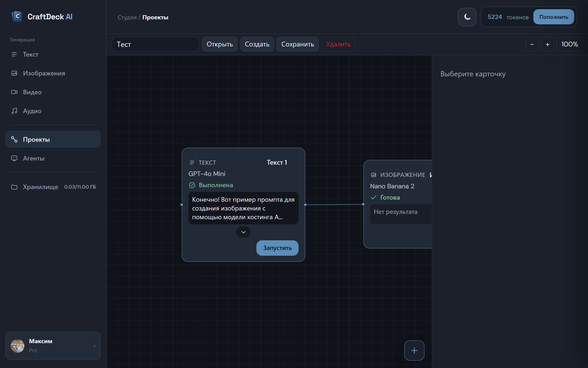Screen dimensions: 588x368
Task: Click the Создать button
Action: (257, 44)
